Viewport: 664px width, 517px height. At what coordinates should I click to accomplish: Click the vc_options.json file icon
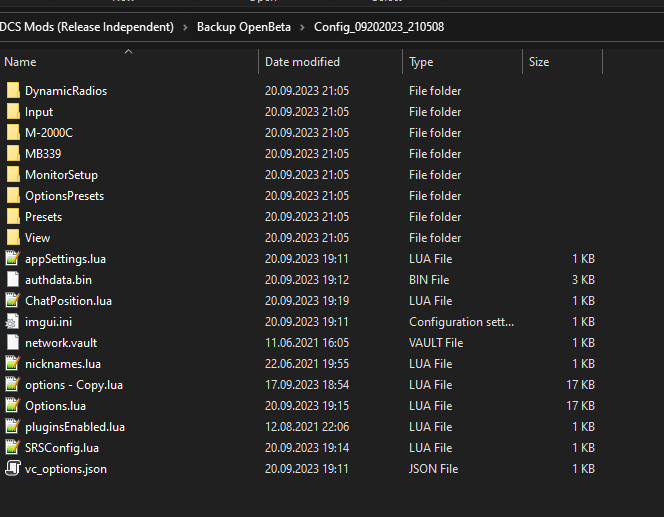pyautogui.click(x=13, y=469)
